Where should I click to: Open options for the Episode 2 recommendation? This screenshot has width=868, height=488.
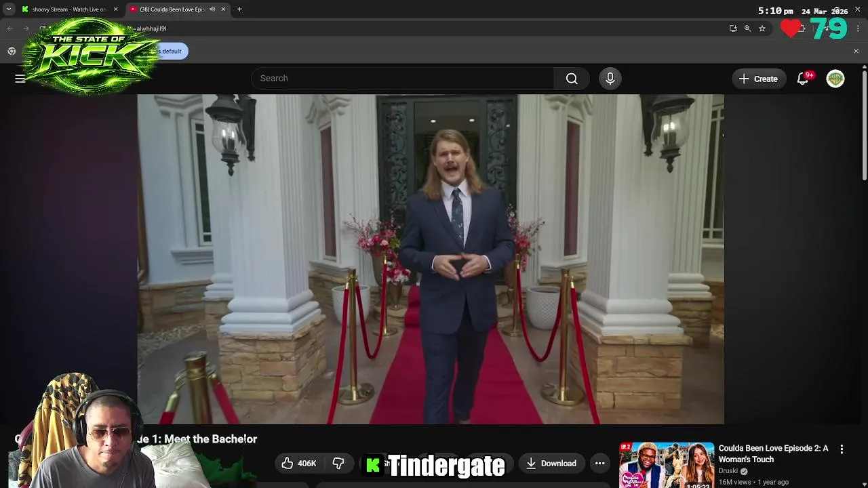(842, 449)
